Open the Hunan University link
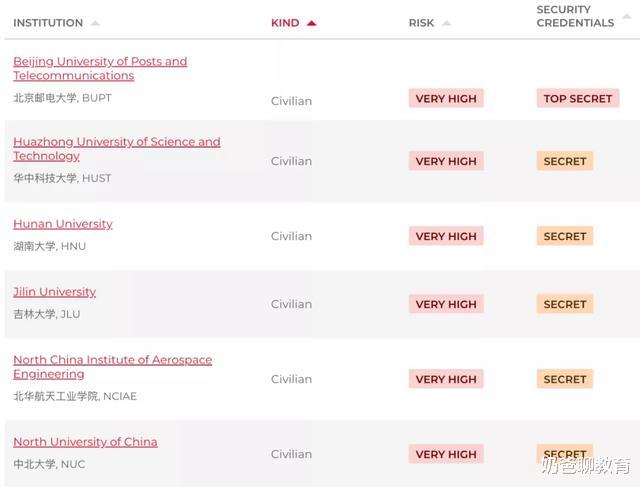Image resolution: width=640 pixels, height=487 pixels. tap(63, 224)
